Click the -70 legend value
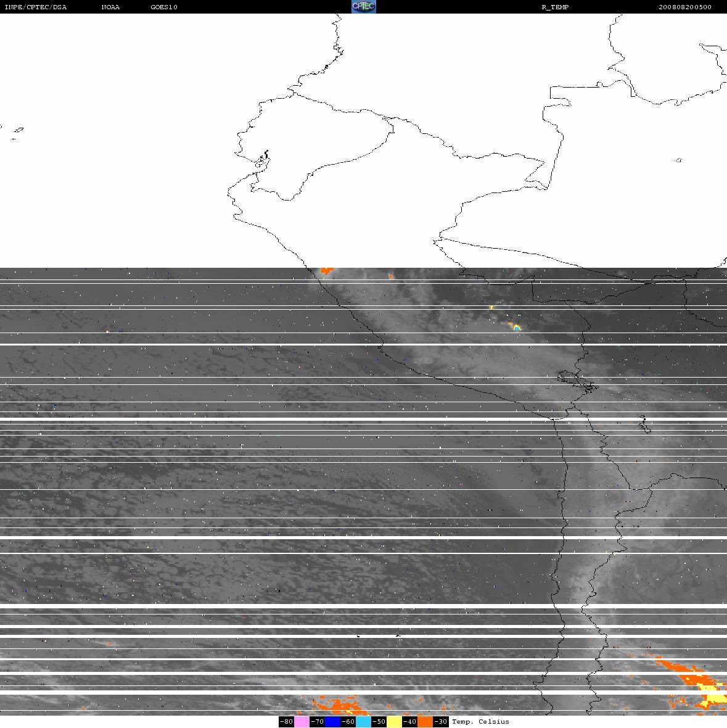 (x=318, y=721)
